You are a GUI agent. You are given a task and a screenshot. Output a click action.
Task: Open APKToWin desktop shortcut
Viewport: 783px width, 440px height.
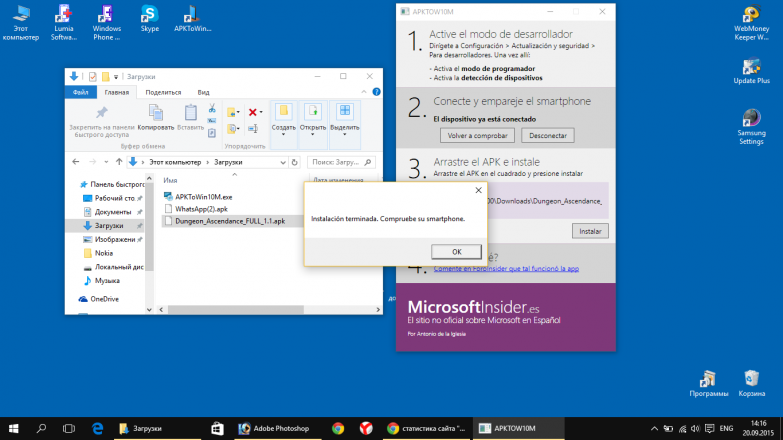tap(192, 19)
